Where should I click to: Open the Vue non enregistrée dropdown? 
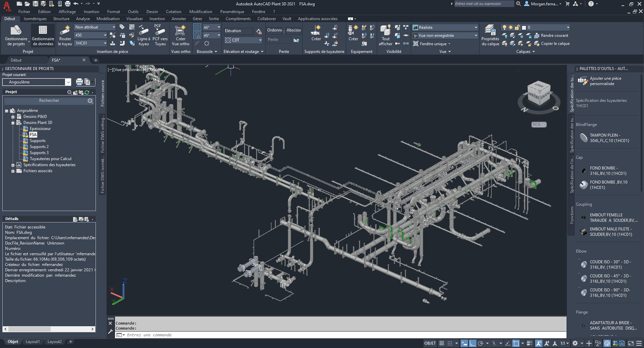(x=445, y=35)
